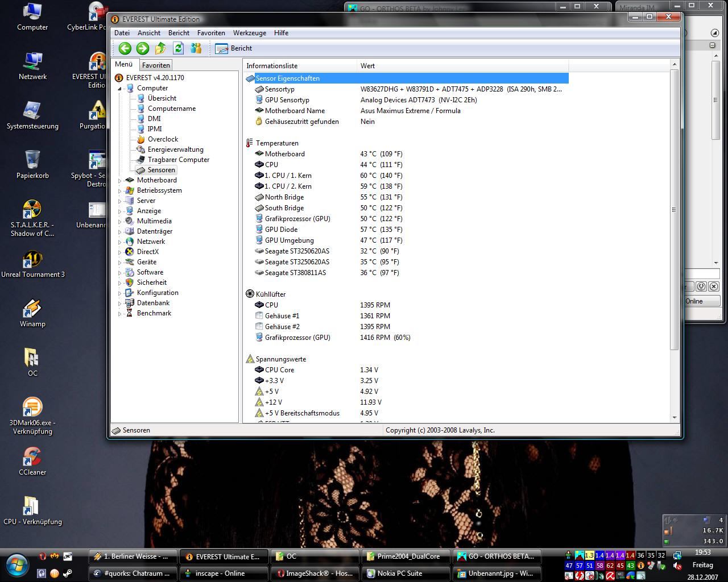Expand the DirectX tree node
This screenshot has height=582, width=728.
[x=119, y=252]
